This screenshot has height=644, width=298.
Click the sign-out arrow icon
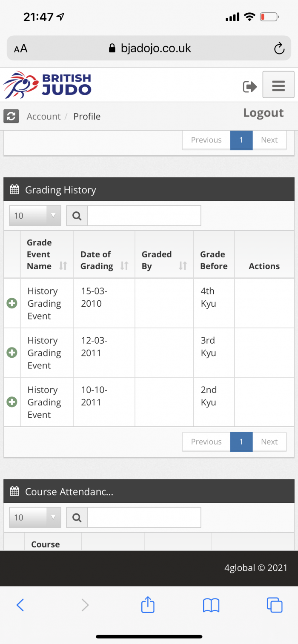click(x=250, y=87)
